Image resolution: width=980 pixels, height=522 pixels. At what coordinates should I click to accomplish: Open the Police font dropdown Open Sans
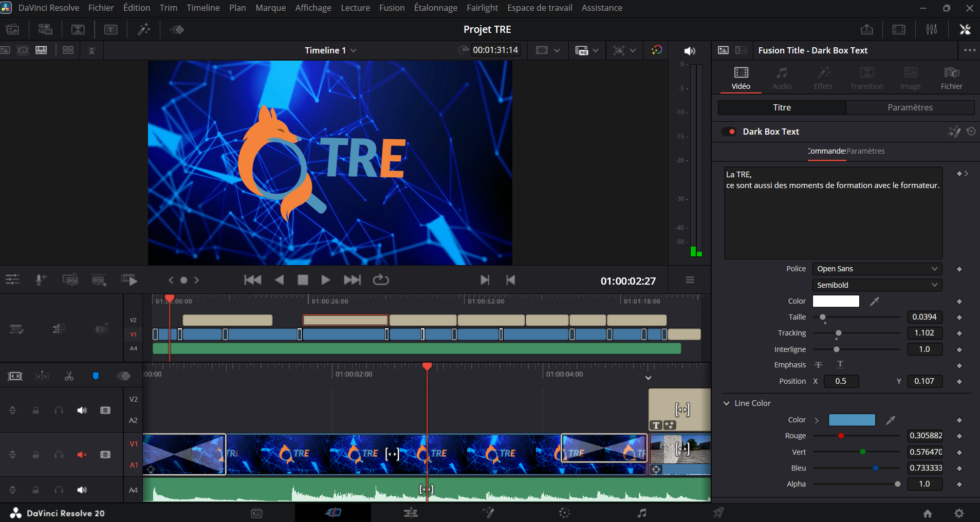pyautogui.click(x=877, y=269)
